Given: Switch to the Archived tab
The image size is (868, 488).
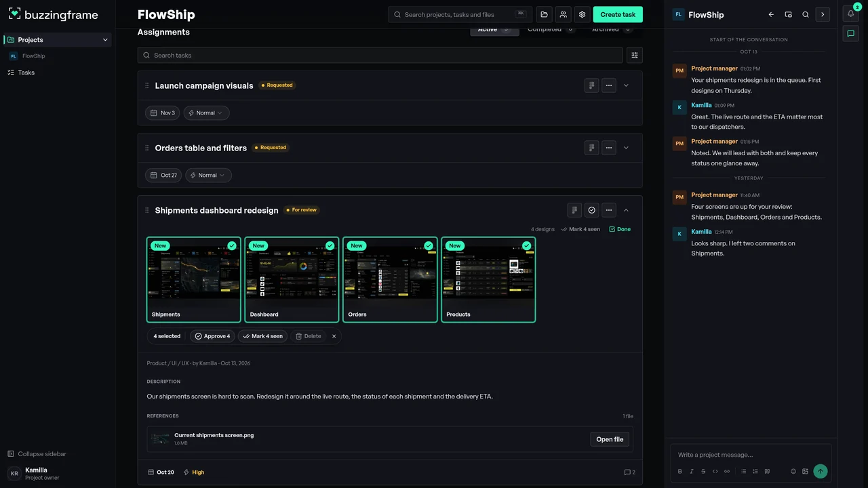Looking at the screenshot, I should tap(612, 29).
